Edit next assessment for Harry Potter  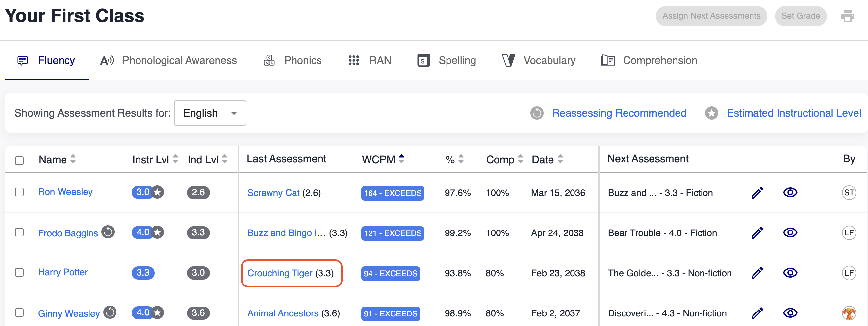pyautogui.click(x=757, y=273)
